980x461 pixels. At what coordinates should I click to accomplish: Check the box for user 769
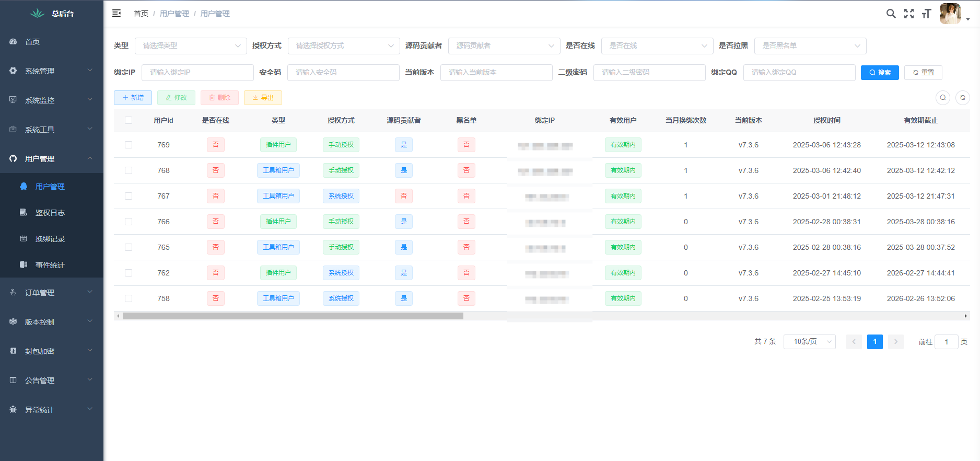point(129,145)
